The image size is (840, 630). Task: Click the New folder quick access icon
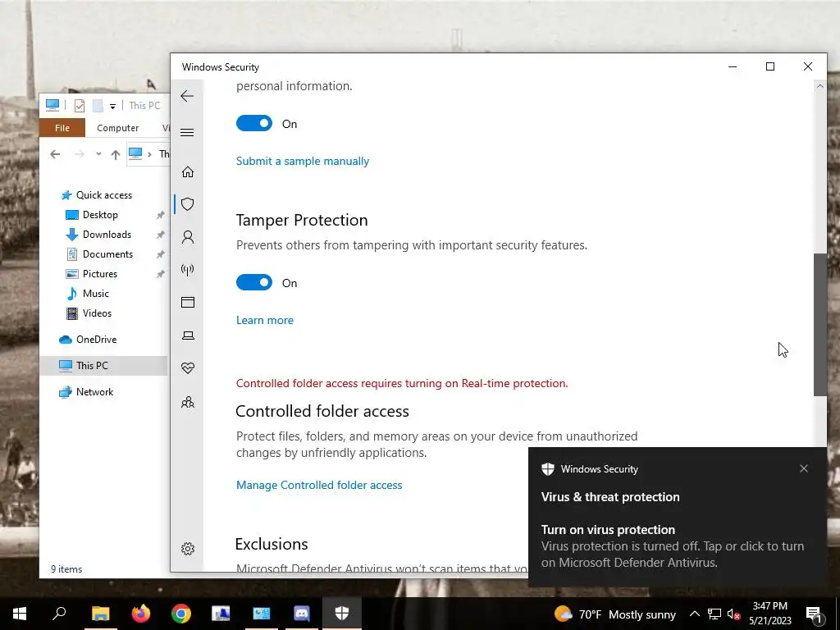pos(98,106)
